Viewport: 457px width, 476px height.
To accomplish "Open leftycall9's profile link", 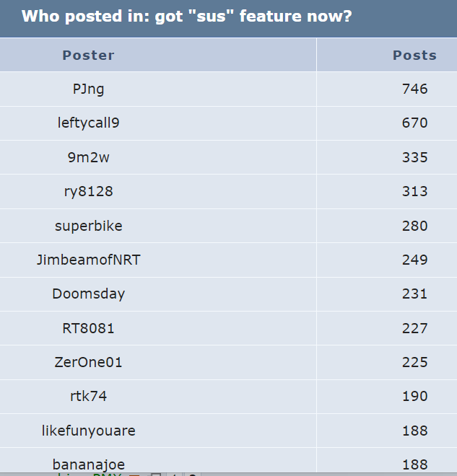I will coord(88,123).
